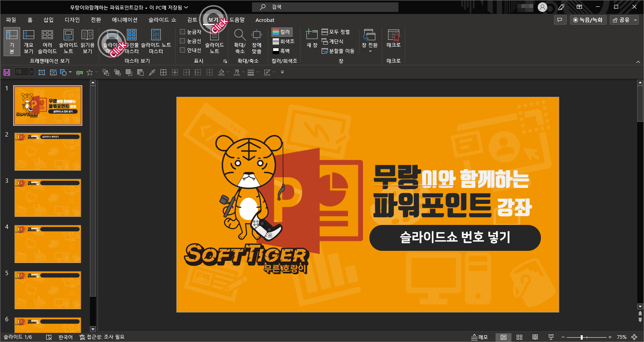
Task: Click the 녹음/녹화 record button
Action: (588, 20)
